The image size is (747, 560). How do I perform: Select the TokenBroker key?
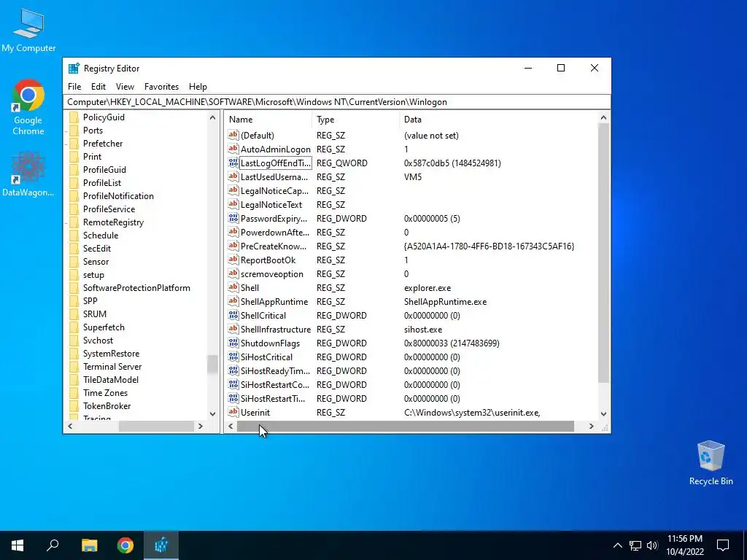[107, 405]
